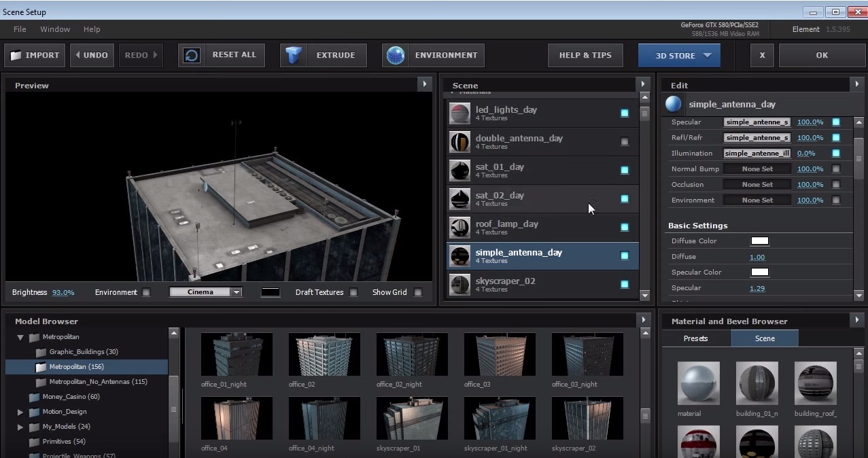Switch to the Presets tab

695,338
